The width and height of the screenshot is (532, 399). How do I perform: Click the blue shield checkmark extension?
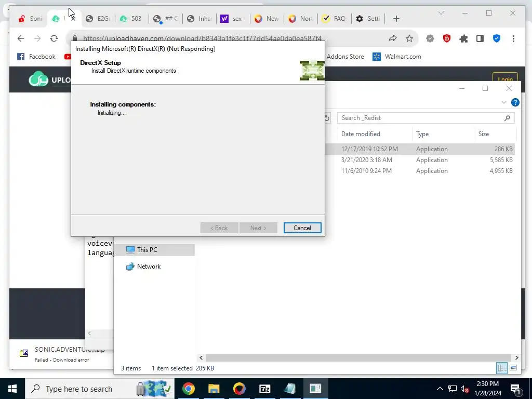497,38
